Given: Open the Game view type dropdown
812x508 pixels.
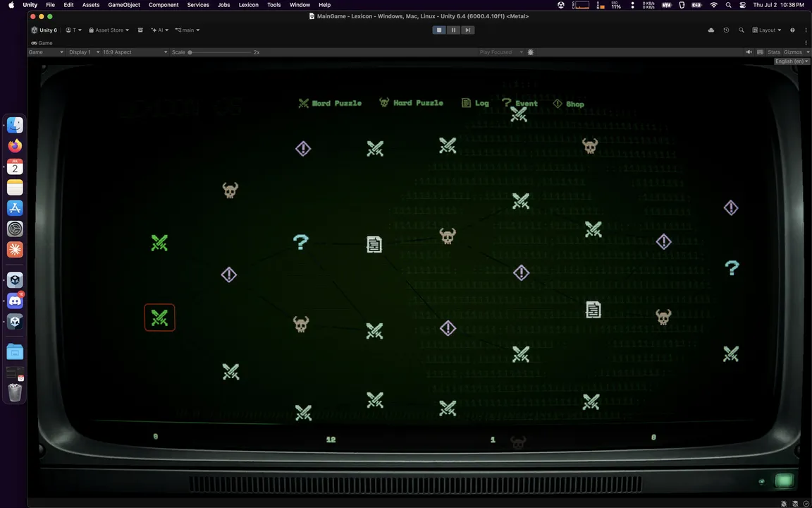Looking at the screenshot, I should [x=46, y=52].
